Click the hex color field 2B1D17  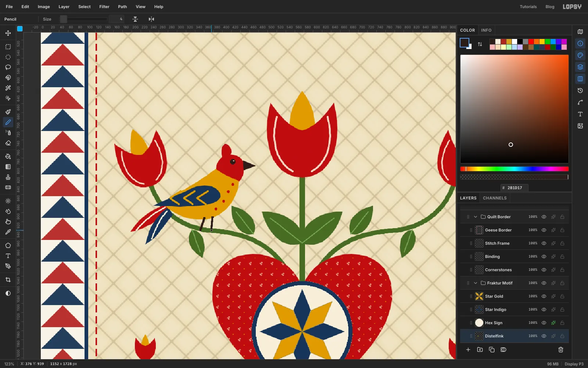coord(514,188)
